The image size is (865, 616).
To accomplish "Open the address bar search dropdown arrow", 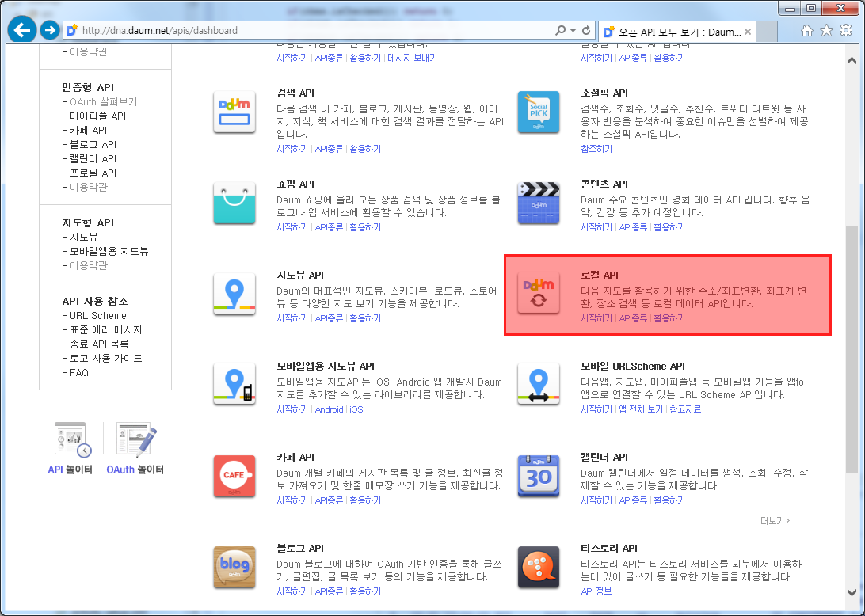I will 573,30.
